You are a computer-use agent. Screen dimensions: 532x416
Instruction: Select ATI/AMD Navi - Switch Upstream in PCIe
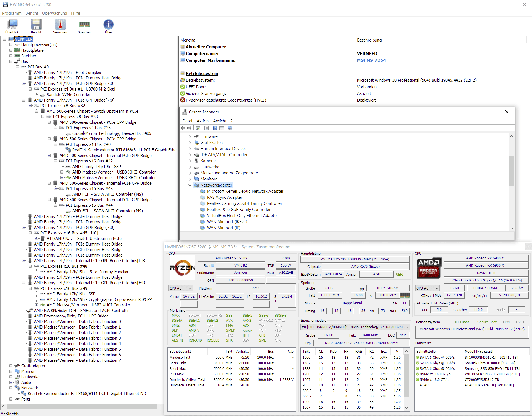84,239
